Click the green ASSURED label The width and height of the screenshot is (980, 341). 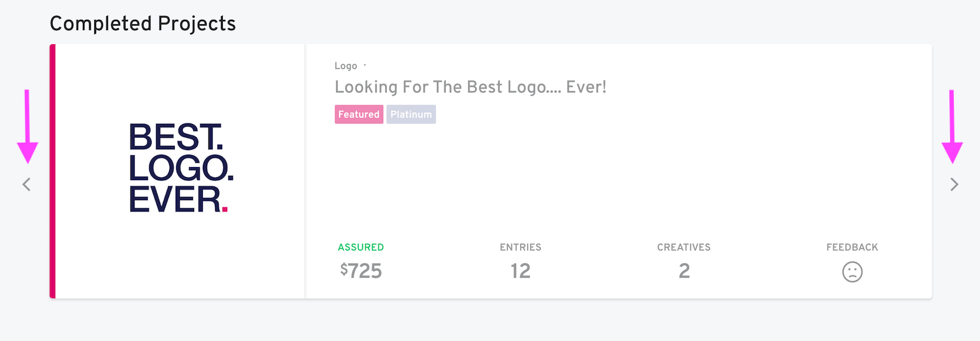tap(361, 247)
